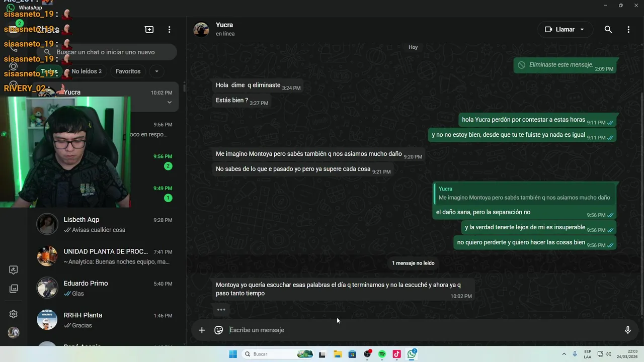Click the WhatsApp taskbar icon

[412, 354]
